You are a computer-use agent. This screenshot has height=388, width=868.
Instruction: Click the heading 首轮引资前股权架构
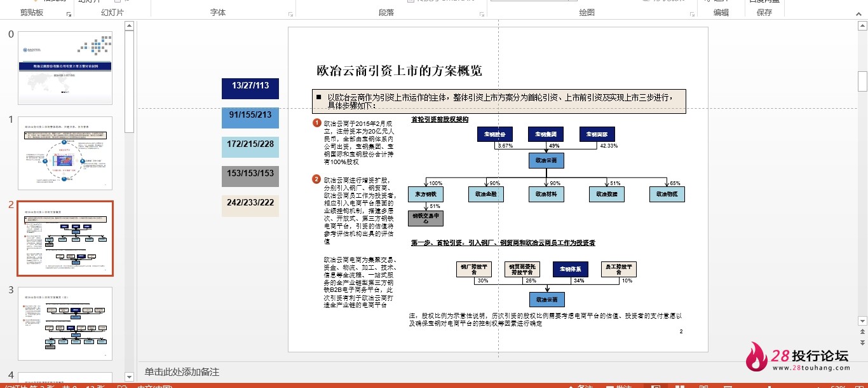440,119
